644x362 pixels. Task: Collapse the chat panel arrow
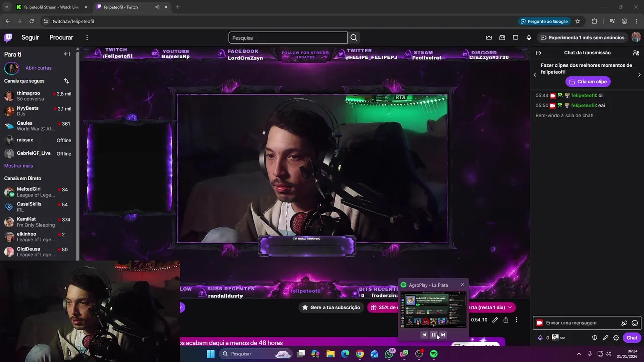538,53
